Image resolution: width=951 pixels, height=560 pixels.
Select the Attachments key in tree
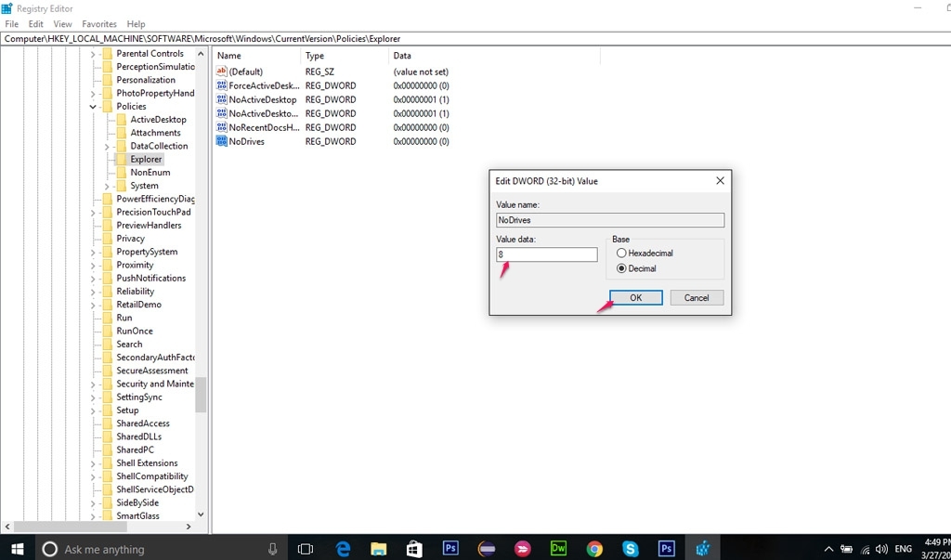pyautogui.click(x=155, y=133)
